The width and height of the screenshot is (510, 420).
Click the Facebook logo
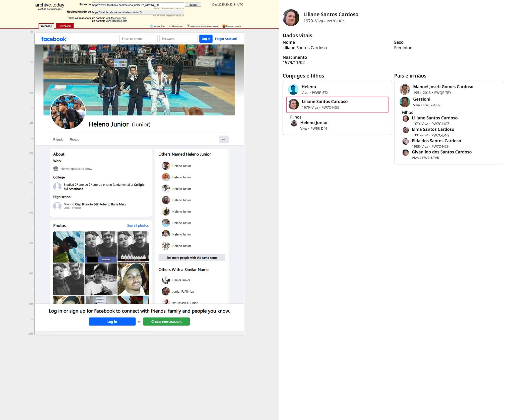[x=54, y=39]
